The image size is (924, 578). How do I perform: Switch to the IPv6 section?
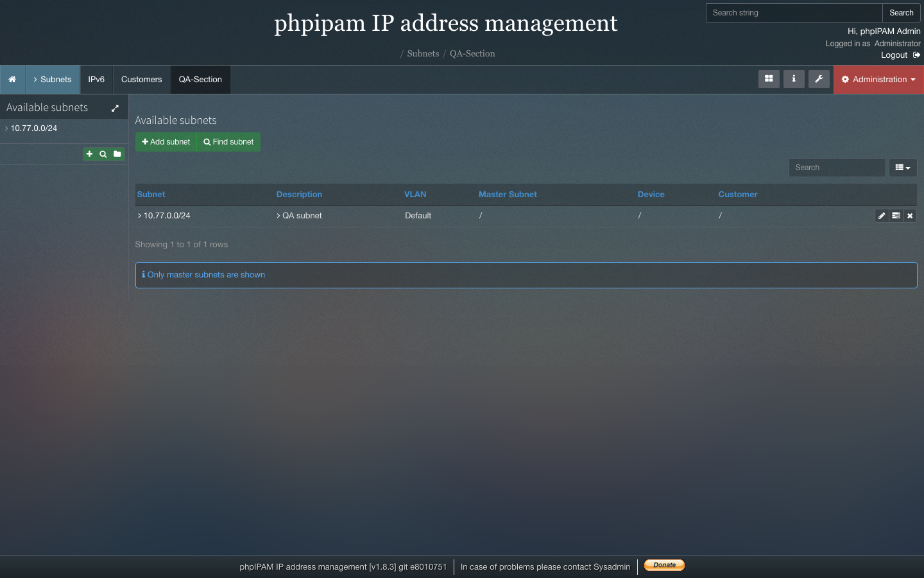pyautogui.click(x=96, y=80)
